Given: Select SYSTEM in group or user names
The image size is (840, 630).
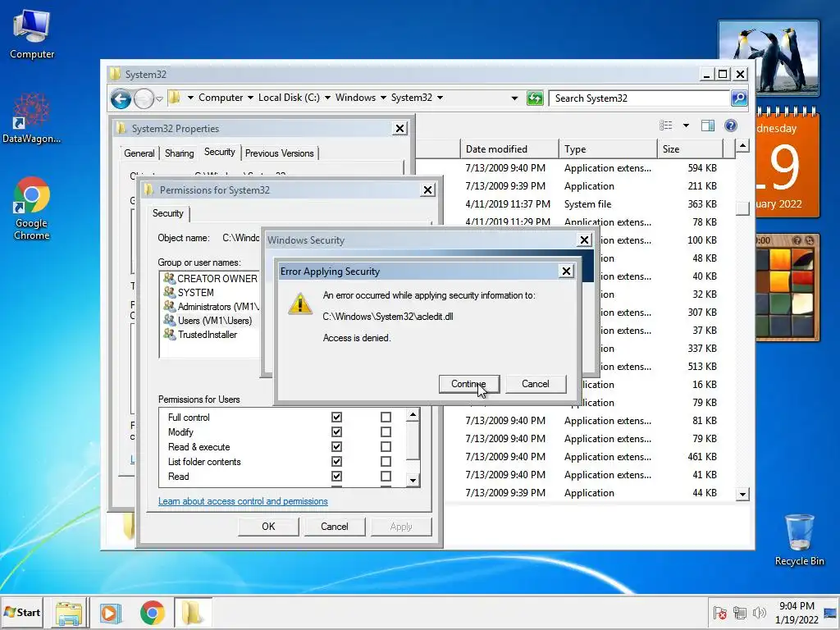Looking at the screenshot, I should pos(189,293).
